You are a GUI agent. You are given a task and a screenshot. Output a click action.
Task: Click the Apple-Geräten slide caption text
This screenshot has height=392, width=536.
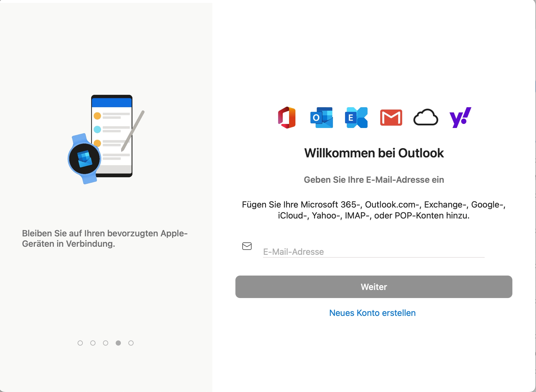pos(105,238)
